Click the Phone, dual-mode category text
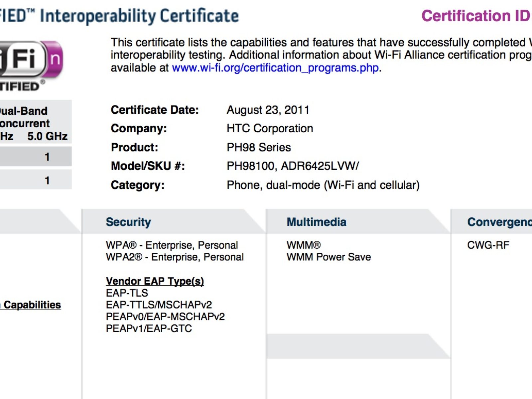Screen dimensions: 532x399 [323, 185]
